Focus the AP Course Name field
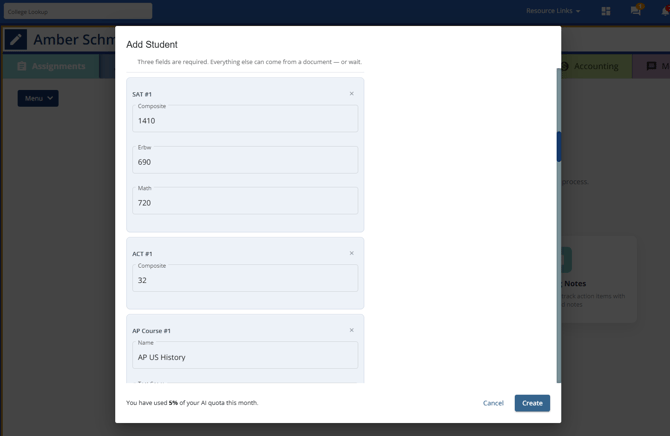Viewport: 670px width, 436px height. (x=245, y=355)
